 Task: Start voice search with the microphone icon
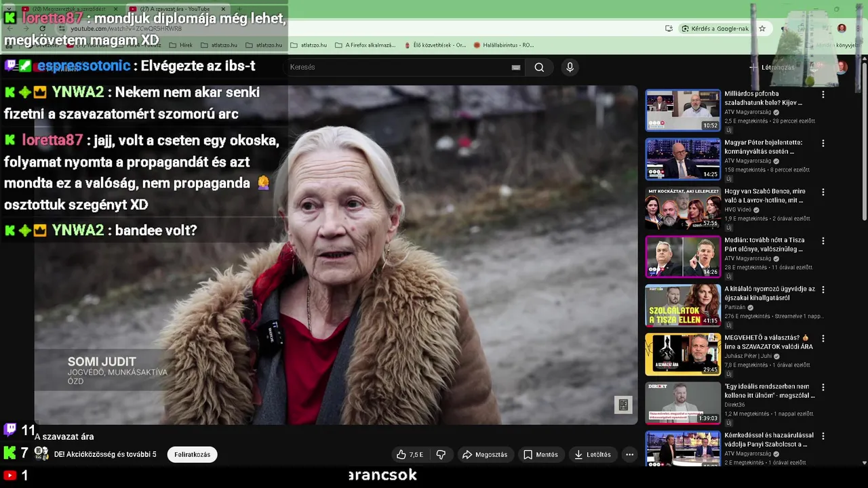point(570,67)
